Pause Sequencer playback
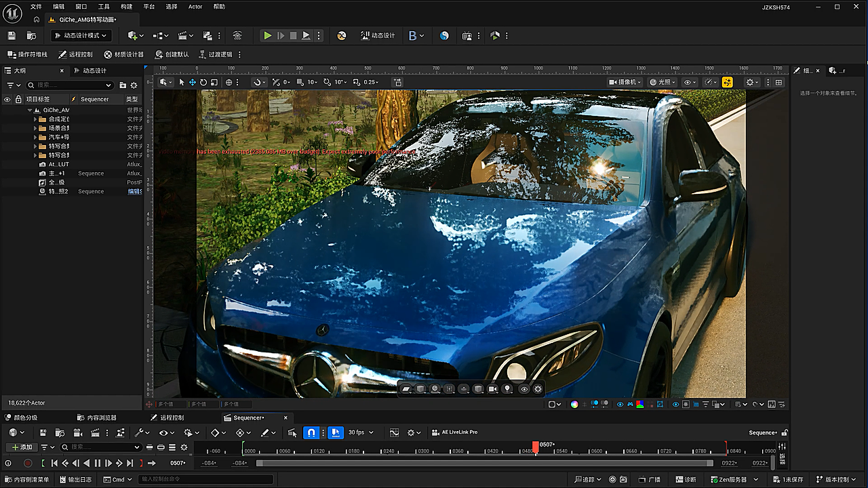This screenshot has height=488, width=868. point(97,463)
